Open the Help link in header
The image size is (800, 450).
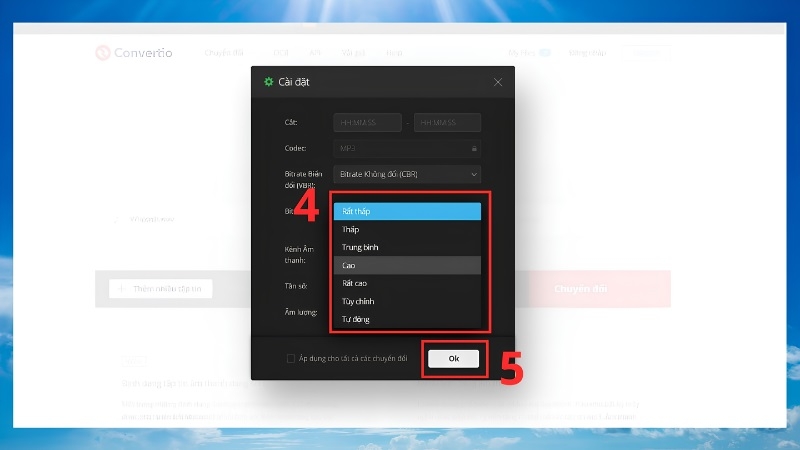[394, 53]
